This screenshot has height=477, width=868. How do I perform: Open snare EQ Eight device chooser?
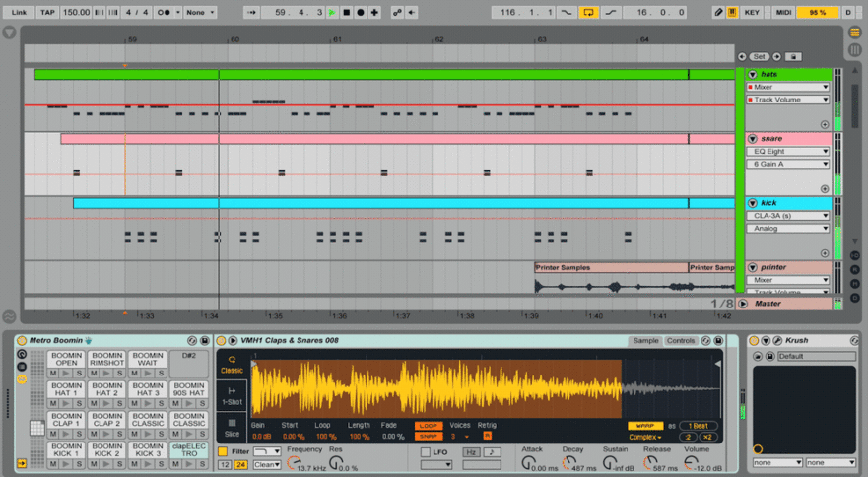tap(788, 151)
